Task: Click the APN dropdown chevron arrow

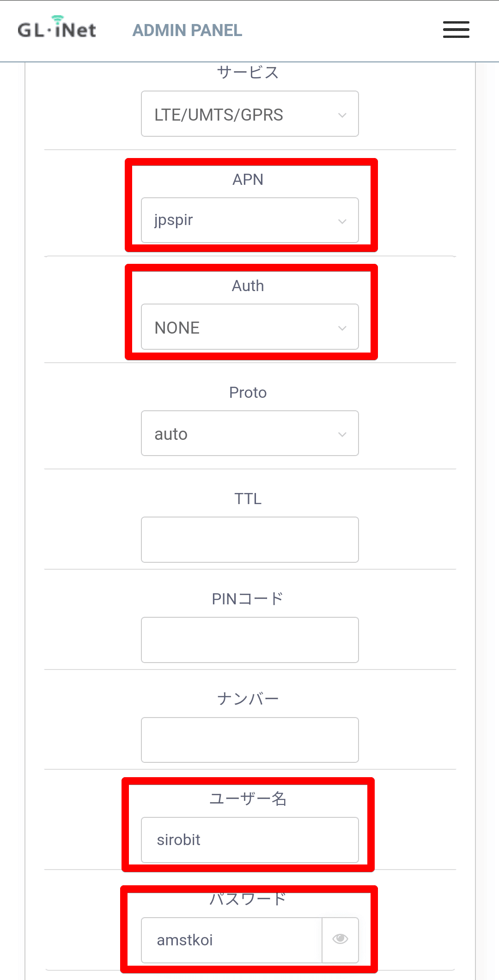Action: point(342,221)
